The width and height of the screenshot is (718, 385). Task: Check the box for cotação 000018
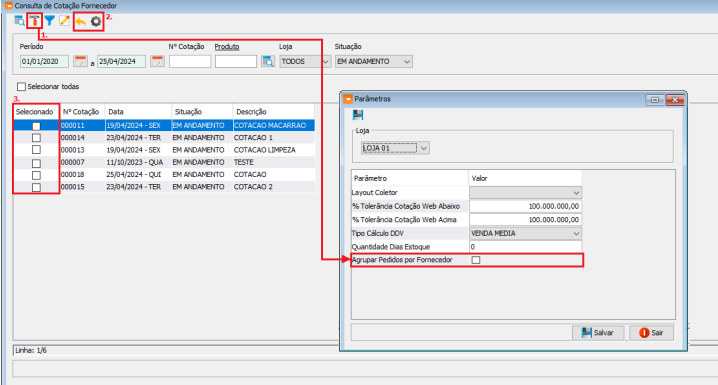[x=36, y=175]
